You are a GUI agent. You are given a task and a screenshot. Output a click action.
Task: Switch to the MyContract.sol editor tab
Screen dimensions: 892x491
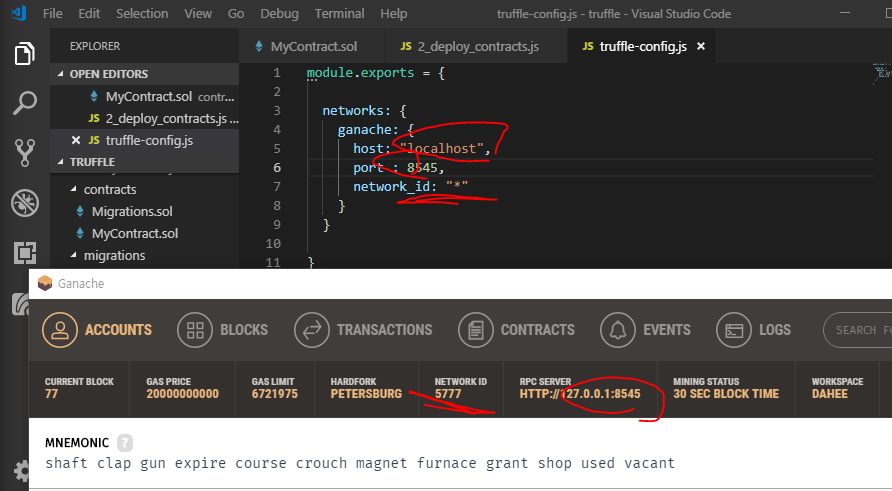[312, 46]
